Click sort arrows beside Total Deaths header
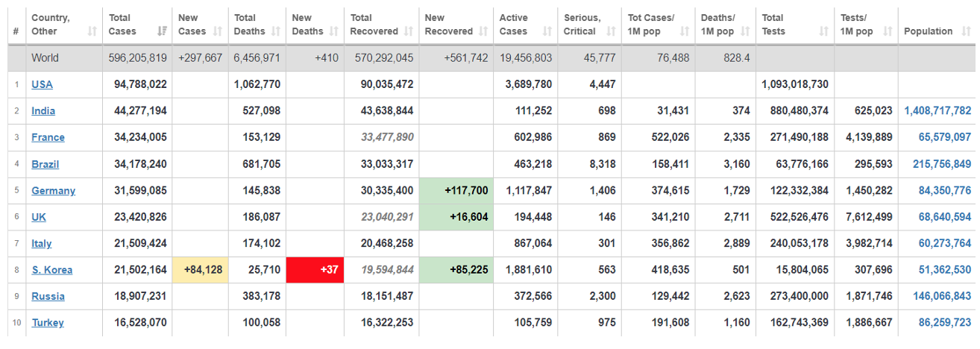The height and width of the screenshot is (349, 980). coord(276,31)
